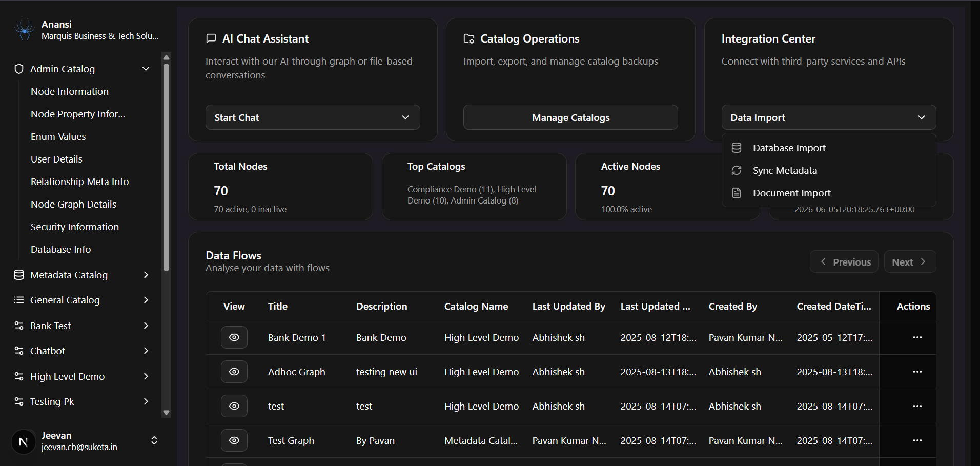Click the Chatbot flow icon

click(19, 351)
